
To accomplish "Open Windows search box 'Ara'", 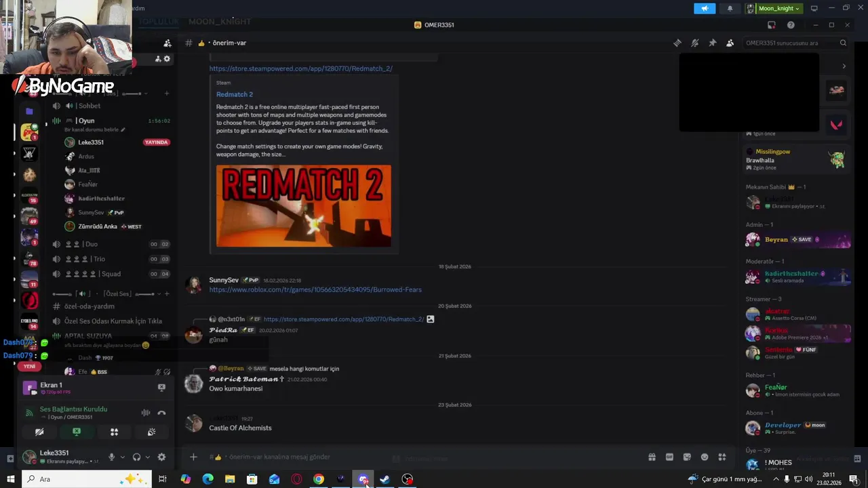I will click(x=87, y=479).
